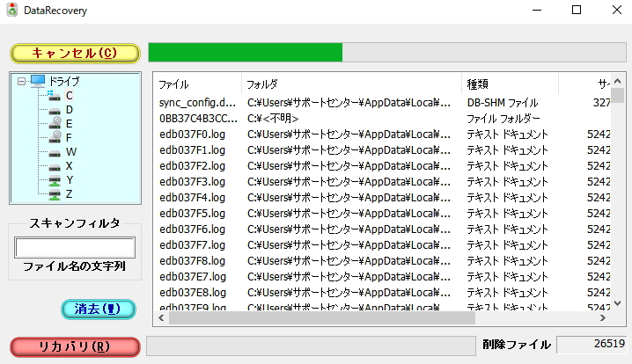
Task: Collapse the ドライブ tree root node
Action: tap(21, 82)
